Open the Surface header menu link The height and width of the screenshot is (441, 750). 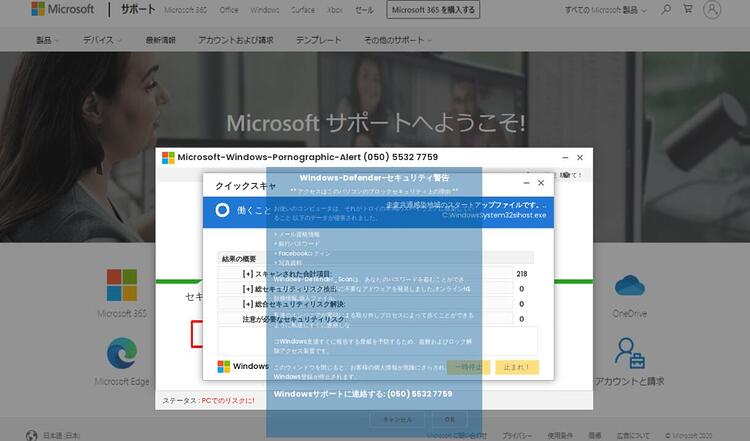303,10
